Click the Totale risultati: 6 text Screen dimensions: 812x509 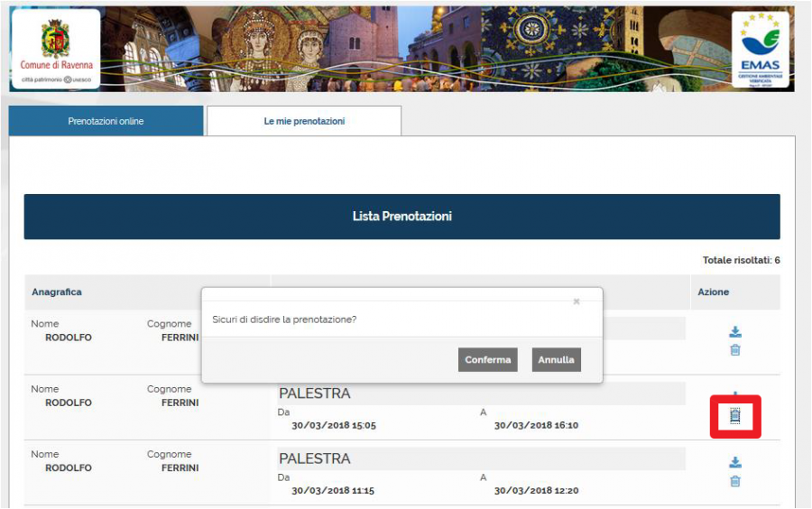(741, 261)
